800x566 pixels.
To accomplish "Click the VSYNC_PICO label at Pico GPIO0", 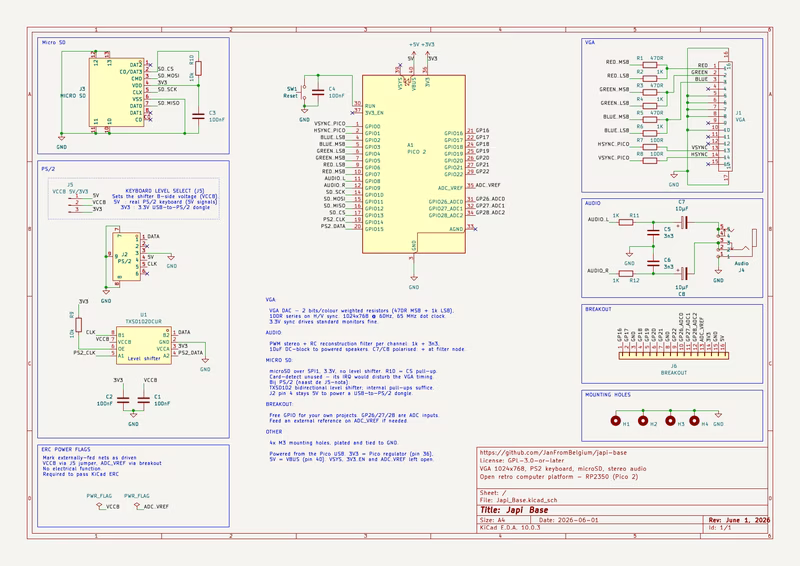I will (330, 124).
